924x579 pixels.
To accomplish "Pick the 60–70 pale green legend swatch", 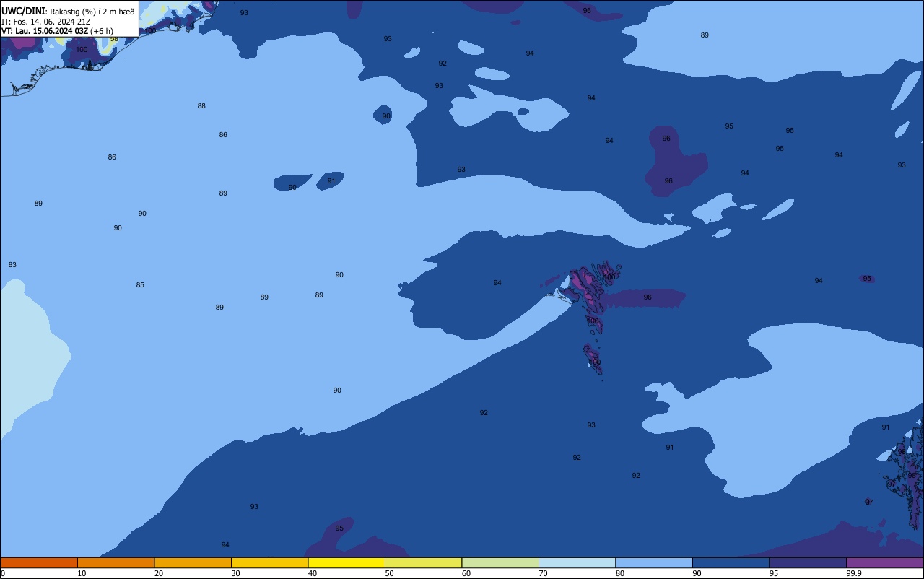I will 500,562.
